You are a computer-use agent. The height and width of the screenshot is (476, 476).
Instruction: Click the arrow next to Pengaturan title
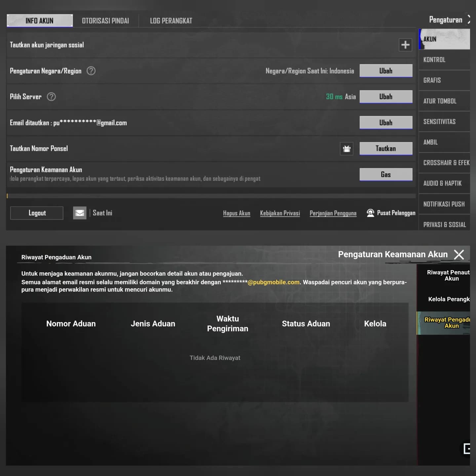[468, 20]
